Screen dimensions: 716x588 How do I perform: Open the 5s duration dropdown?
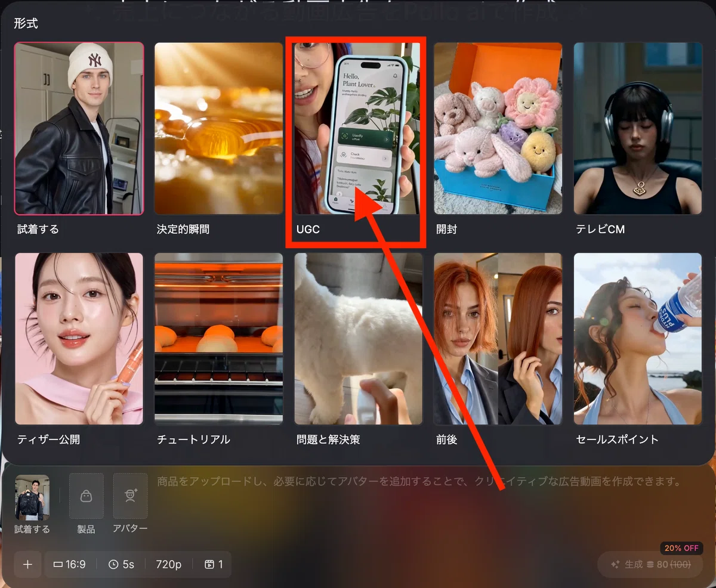point(121,564)
